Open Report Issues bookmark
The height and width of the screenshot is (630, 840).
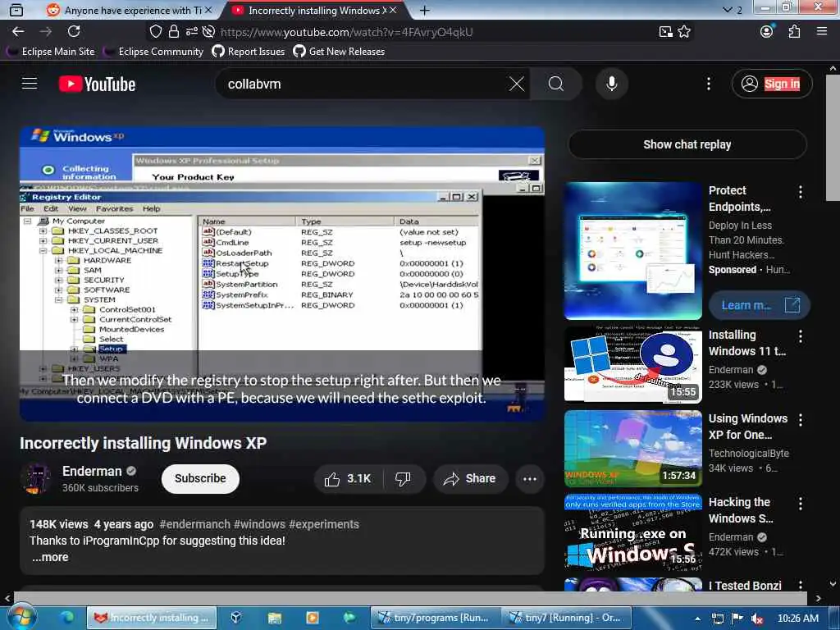tap(248, 52)
